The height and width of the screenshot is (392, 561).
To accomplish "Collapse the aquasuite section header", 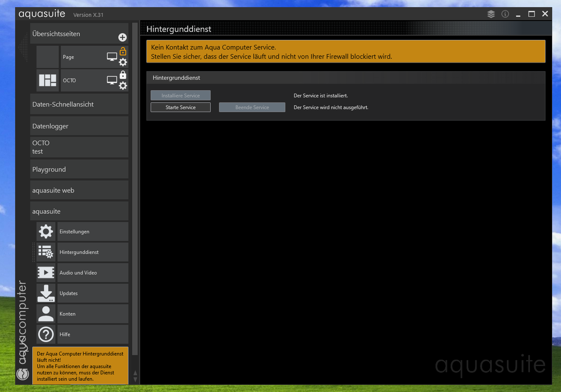I will pos(79,211).
